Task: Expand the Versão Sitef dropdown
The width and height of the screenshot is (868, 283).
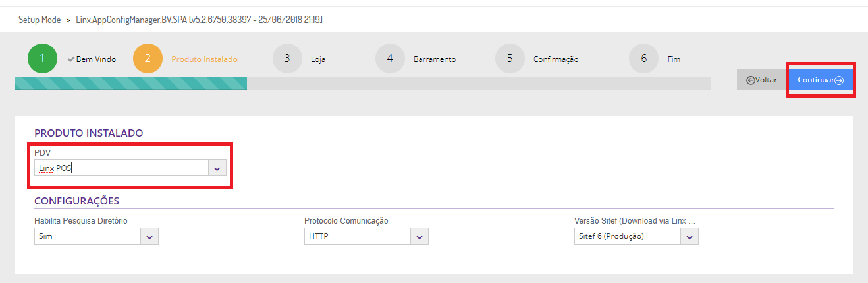Action: 690,236
